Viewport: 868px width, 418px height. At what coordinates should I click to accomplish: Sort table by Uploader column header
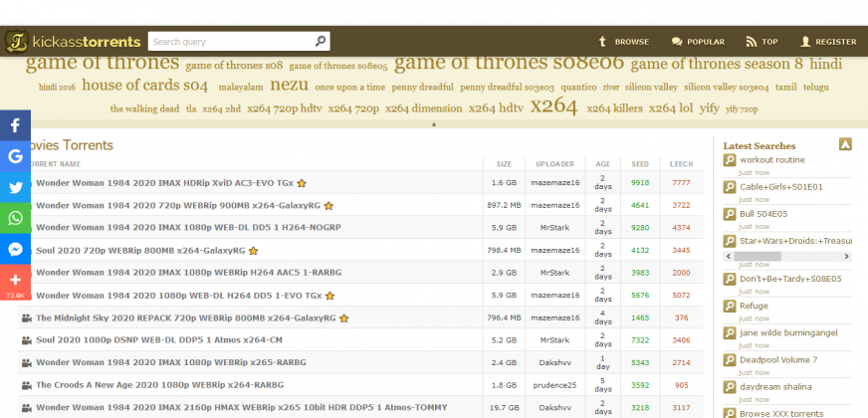pyautogui.click(x=554, y=164)
